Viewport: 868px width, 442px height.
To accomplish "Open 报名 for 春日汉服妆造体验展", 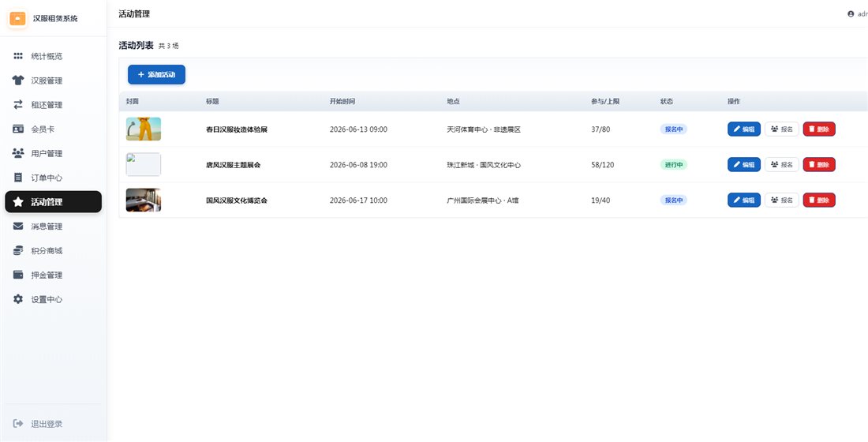I will click(x=782, y=129).
